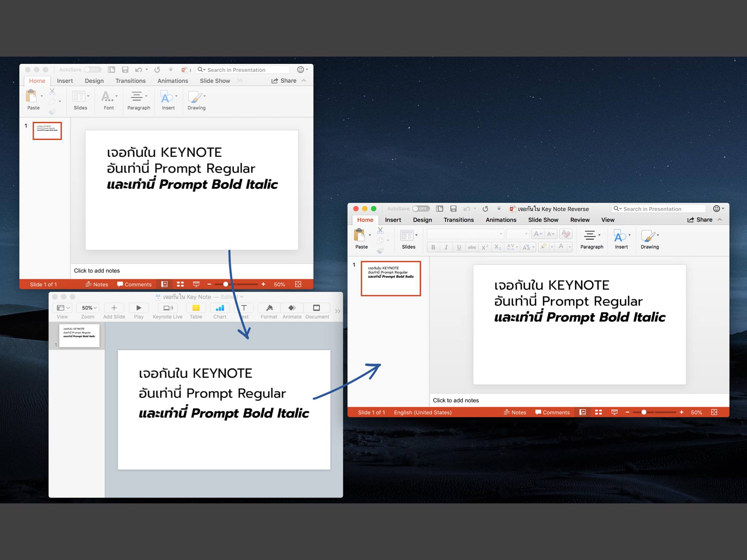Click the Underline formatting icon
The height and width of the screenshot is (560, 747).
pos(459,247)
